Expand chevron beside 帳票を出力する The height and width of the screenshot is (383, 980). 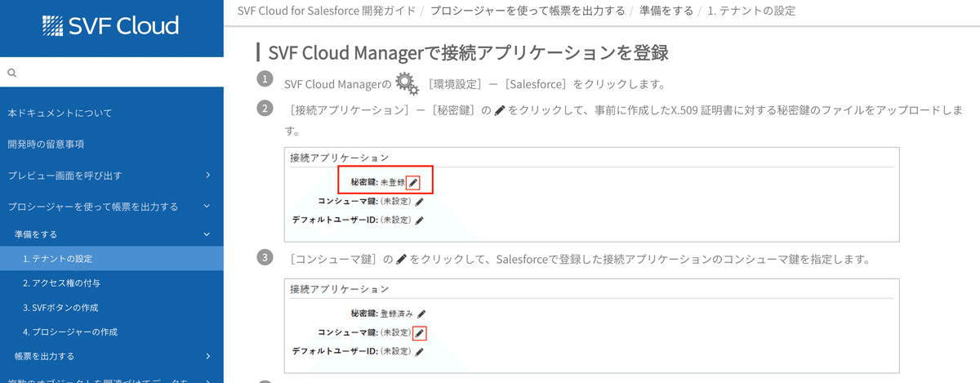(x=208, y=355)
